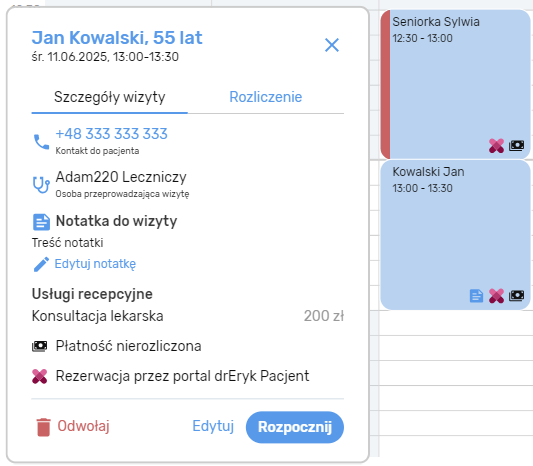The width and height of the screenshot is (533, 466).
Task: Click the note document icon by Notatka do wizyty
Action: pyautogui.click(x=41, y=222)
